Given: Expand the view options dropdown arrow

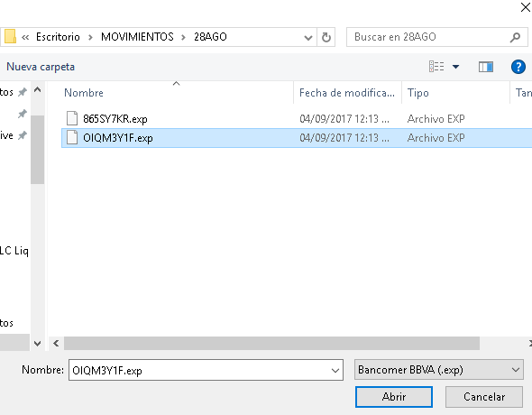Looking at the screenshot, I should 456,67.
